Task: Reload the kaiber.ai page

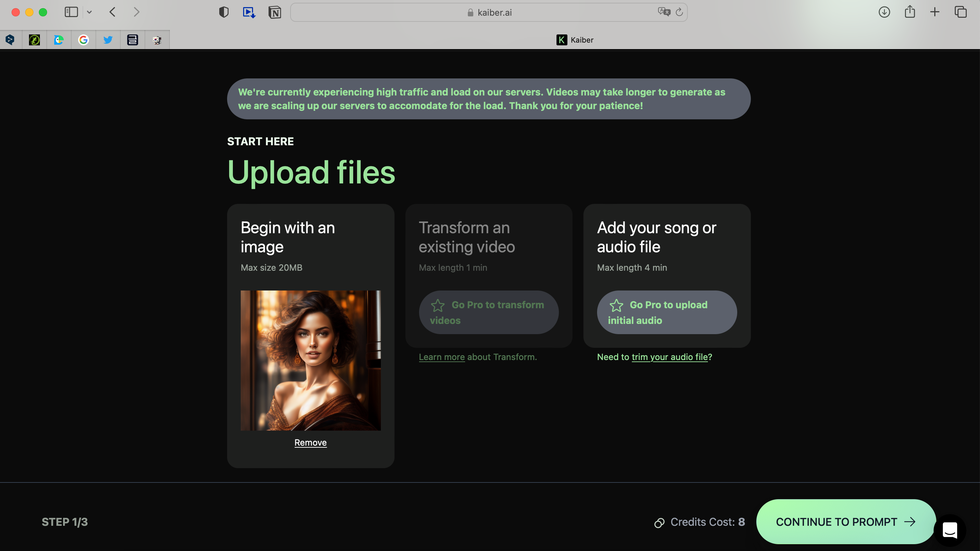Action: (x=679, y=12)
